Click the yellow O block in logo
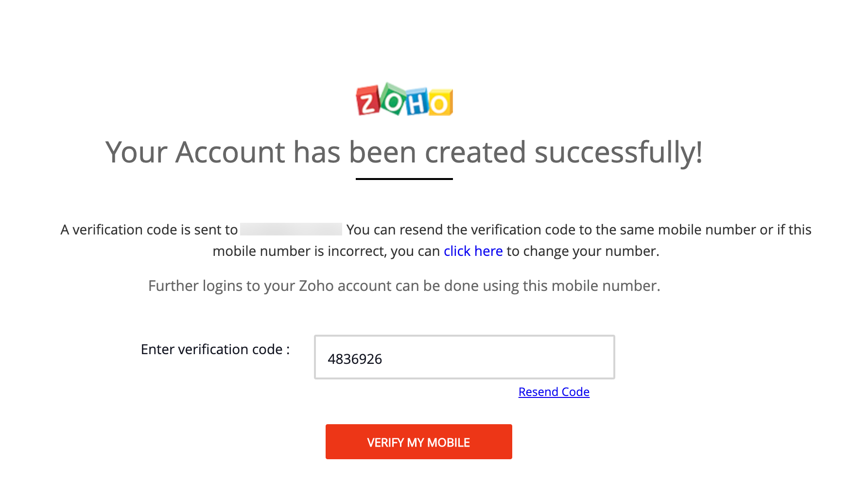 (440, 103)
